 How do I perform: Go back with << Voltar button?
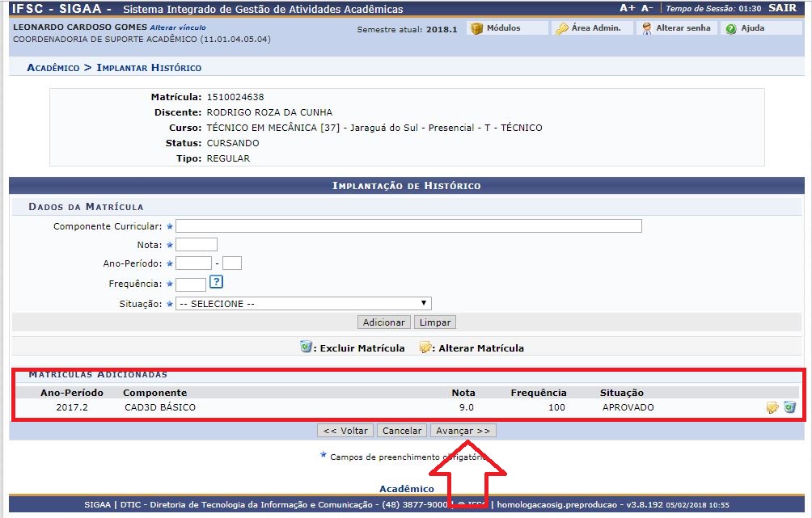(345, 431)
